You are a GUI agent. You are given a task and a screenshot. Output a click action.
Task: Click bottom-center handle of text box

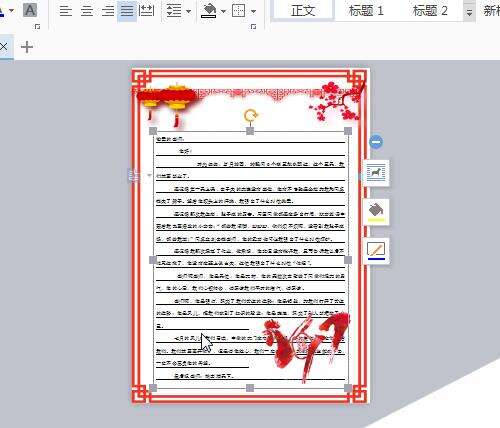250,388
